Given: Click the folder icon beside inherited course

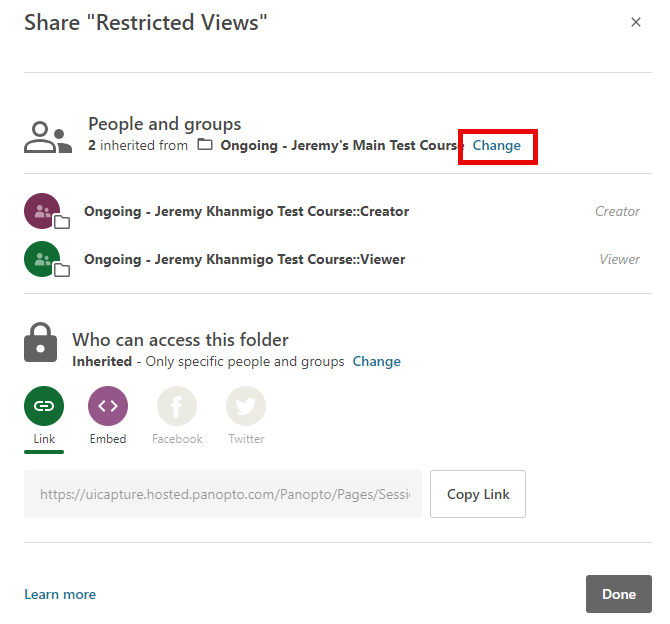Looking at the screenshot, I should click(205, 146).
